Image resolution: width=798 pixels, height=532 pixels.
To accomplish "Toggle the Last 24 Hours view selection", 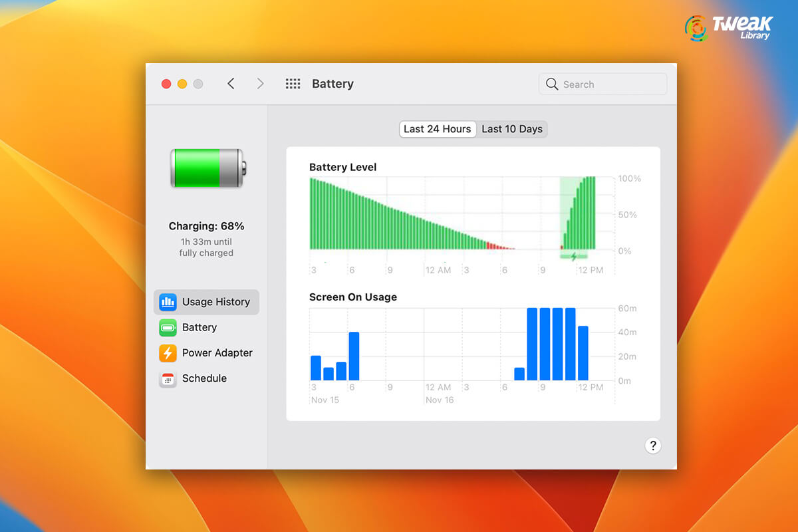I will pos(437,129).
